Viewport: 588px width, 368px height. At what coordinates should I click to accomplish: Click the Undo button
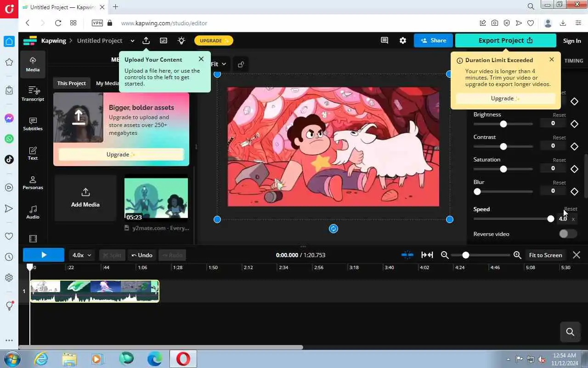(141, 255)
